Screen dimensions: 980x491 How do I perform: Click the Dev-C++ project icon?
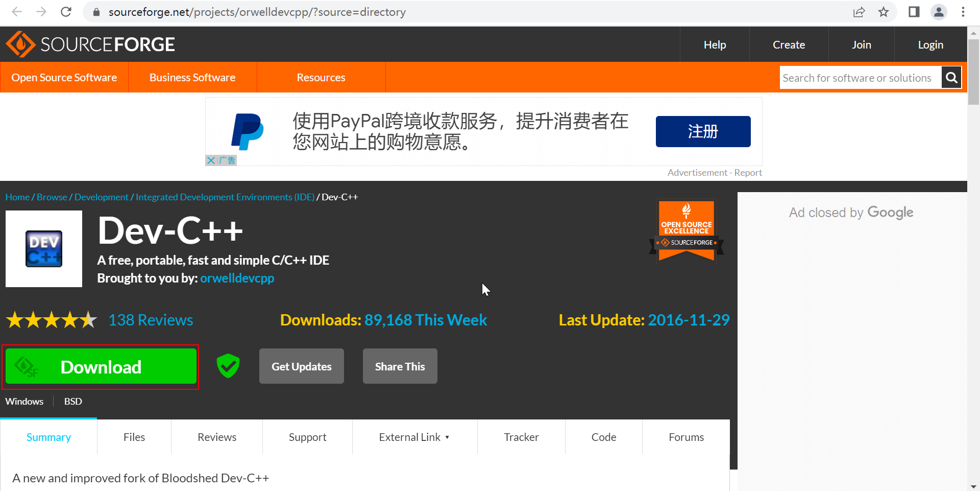tap(44, 249)
